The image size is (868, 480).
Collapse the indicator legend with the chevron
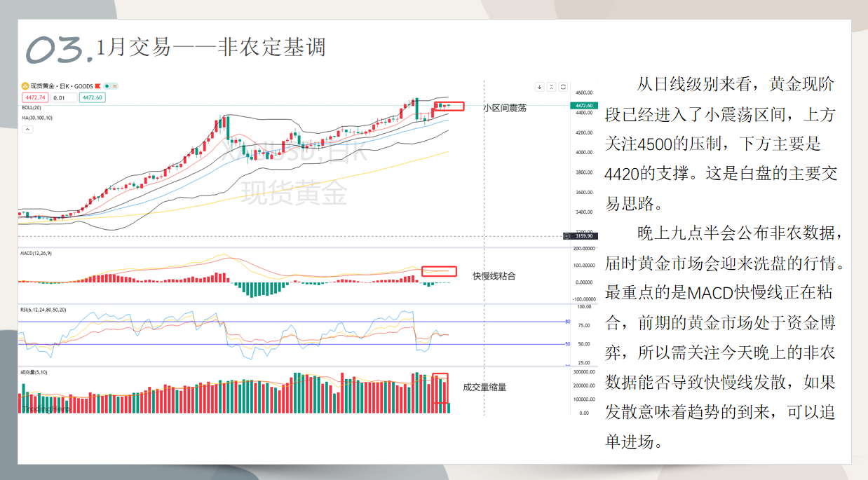tap(114, 85)
